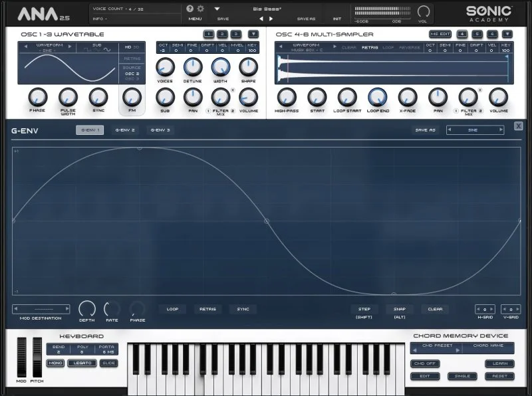This screenshot has height=396, width=532.
Task: Click the MOD wheel slider
Action: tap(21, 357)
